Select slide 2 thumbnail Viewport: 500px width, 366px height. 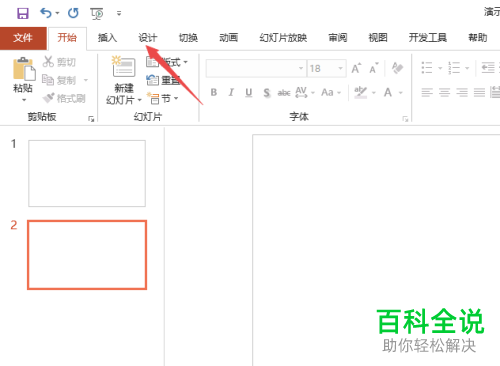pos(87,255)
